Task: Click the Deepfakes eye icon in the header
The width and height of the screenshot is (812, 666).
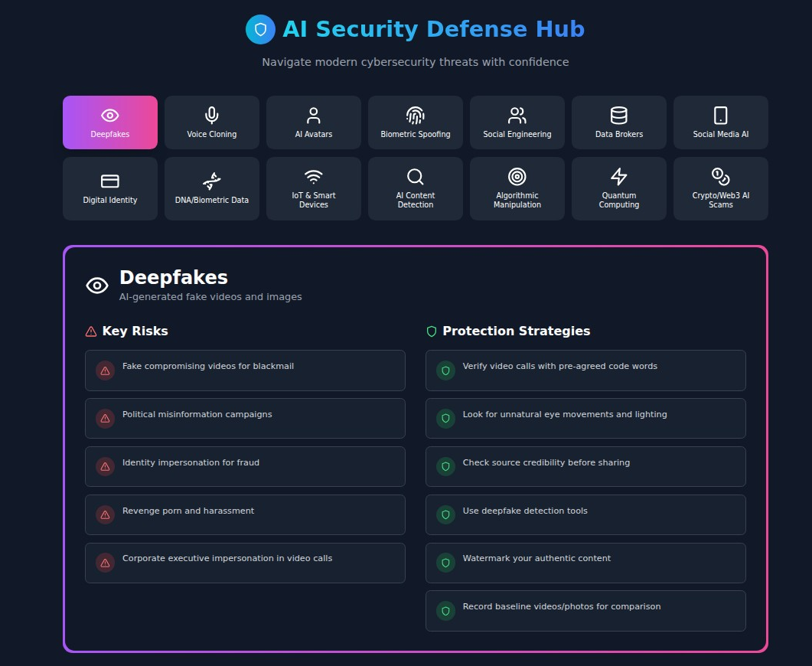Action: tap(96, 284)
